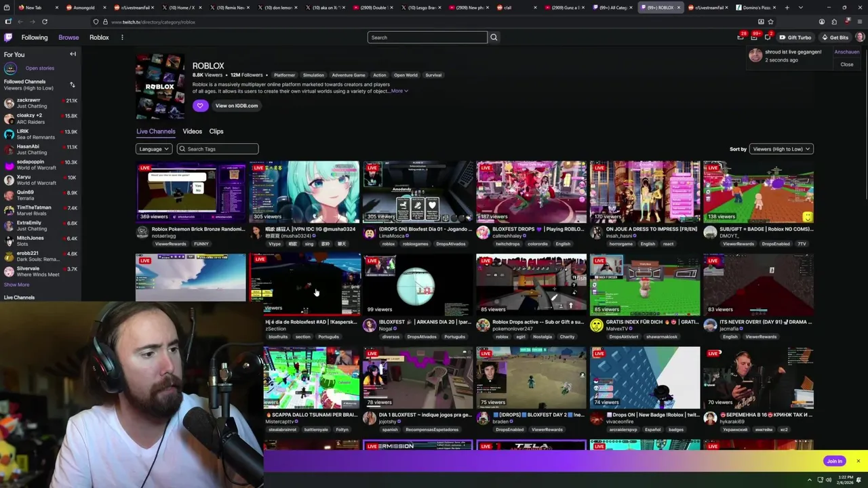
Task: Click notaerixgg streamer avatar under first stream
Action: pos(142,232)
